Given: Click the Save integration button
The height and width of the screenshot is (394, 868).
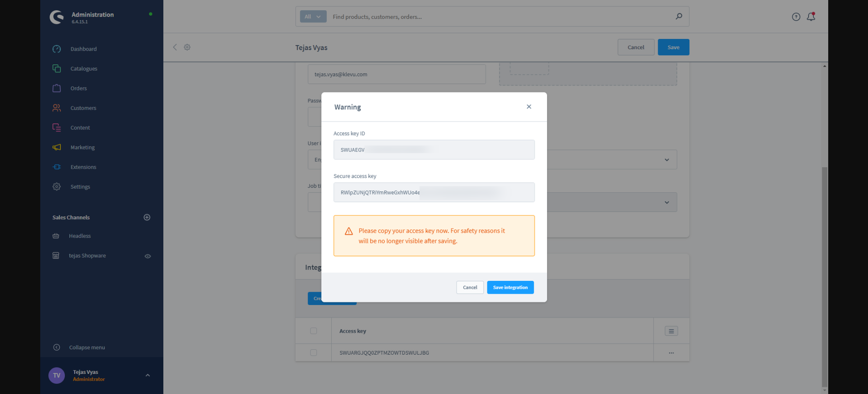Looking at the screenshot, I should [510, 287].
